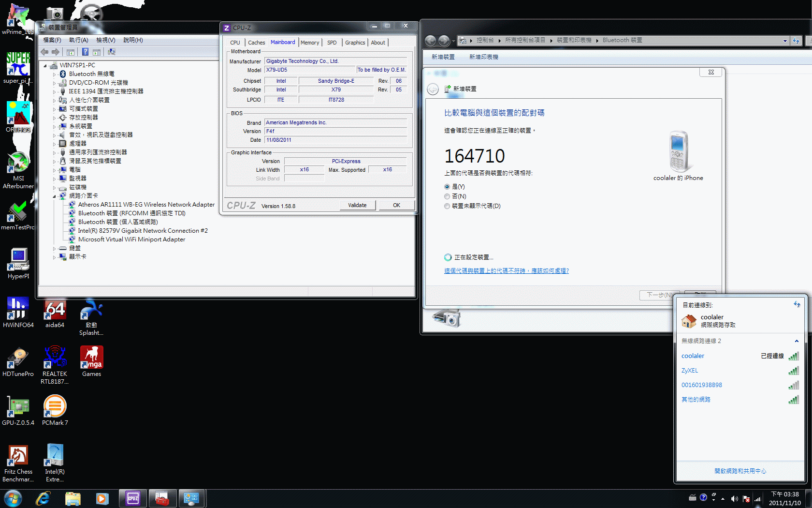Open Windows Explorer folder on taskbar
This screenshot has width=812, height=508.
tap(72, 498)
